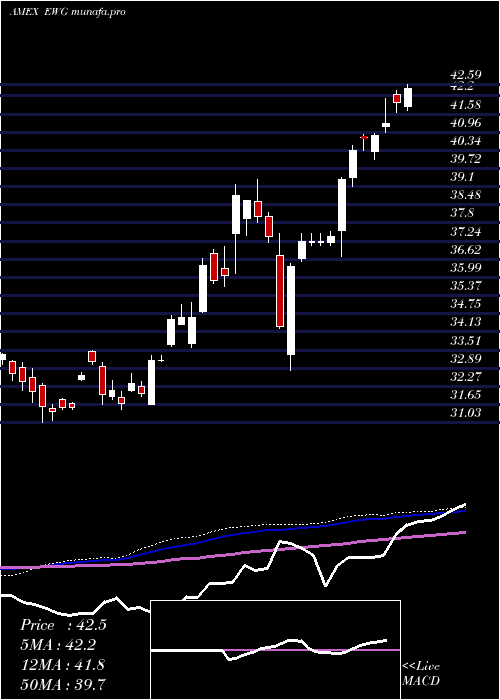Click the 36.62 price axis label
The height and width of the screenshot is (700, 500).
pos(465,250)
